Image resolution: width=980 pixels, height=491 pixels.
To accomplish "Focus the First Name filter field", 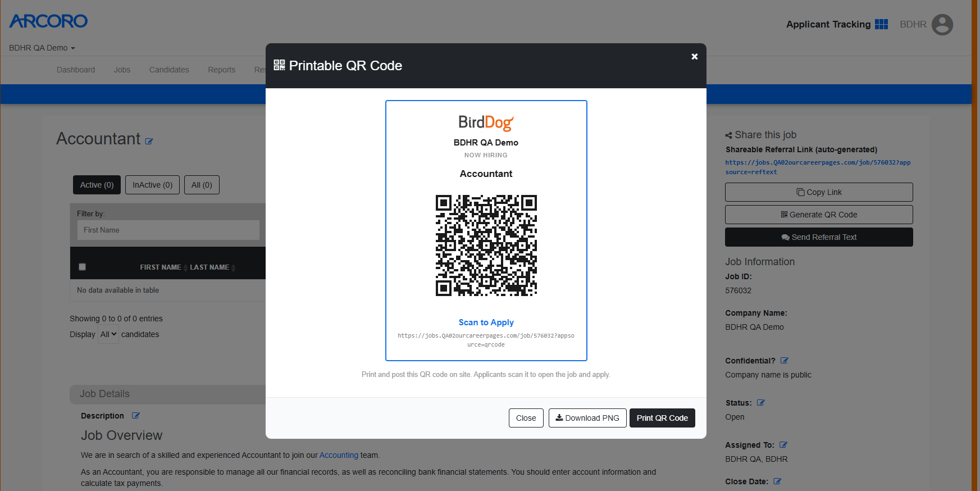I will coord(168,230).
